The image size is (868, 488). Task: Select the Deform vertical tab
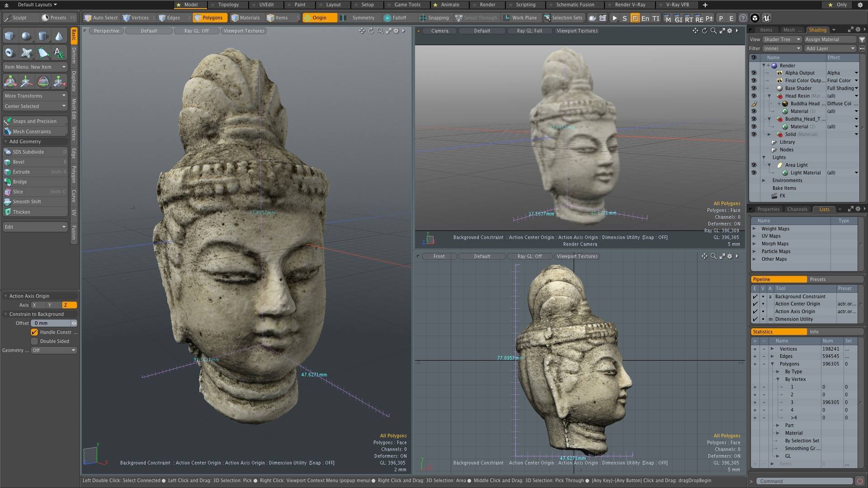74,55
